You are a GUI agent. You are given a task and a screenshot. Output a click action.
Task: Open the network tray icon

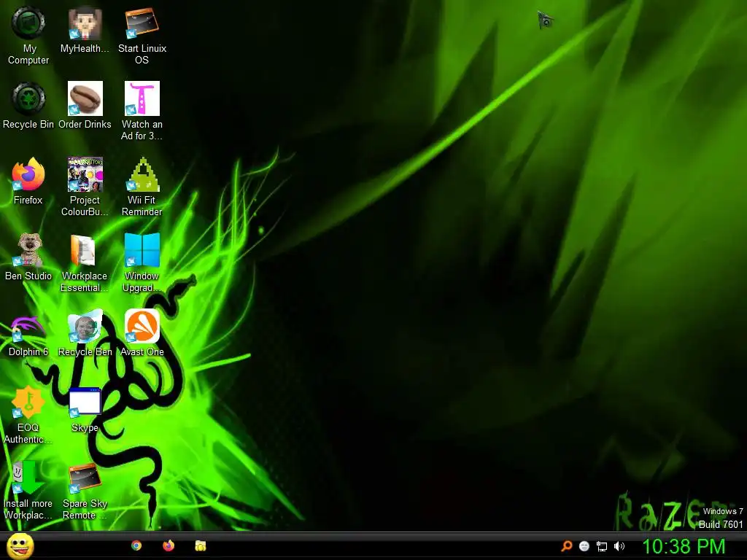coord(602,546)
